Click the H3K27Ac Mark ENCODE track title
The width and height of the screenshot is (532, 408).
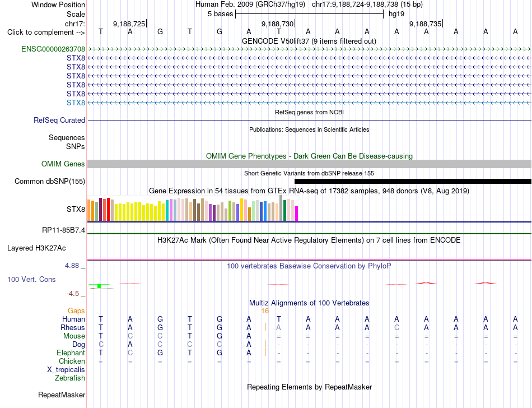point(309,240)
